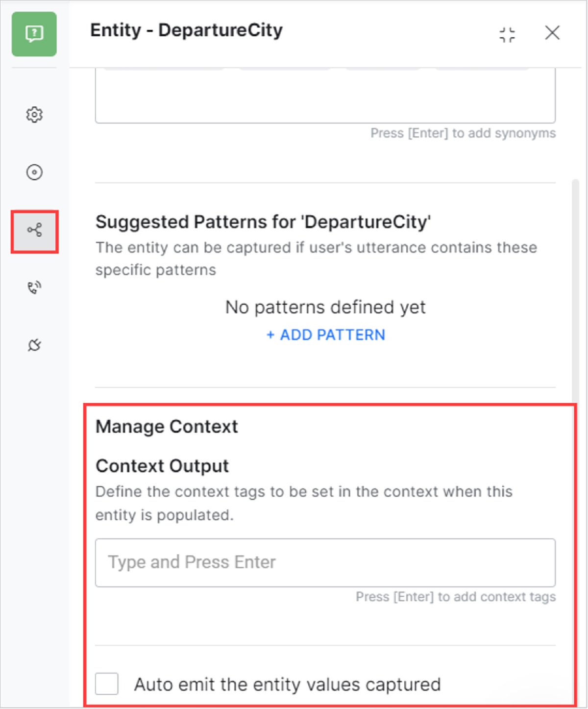This screenshot has width=588, height=709.
Task: Select the highlighted share/context icon in sidebar
Action: tap(34, 228)
